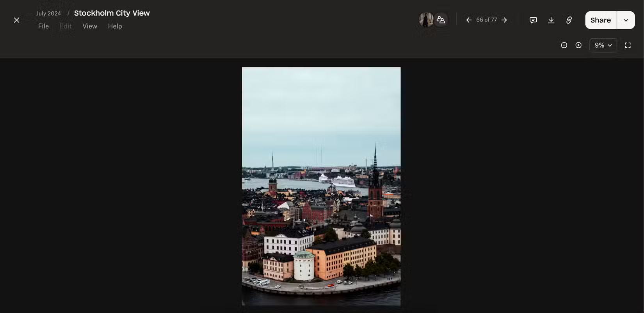
Task: Enter fullscreen mode
Action: (x=628, y=45)
